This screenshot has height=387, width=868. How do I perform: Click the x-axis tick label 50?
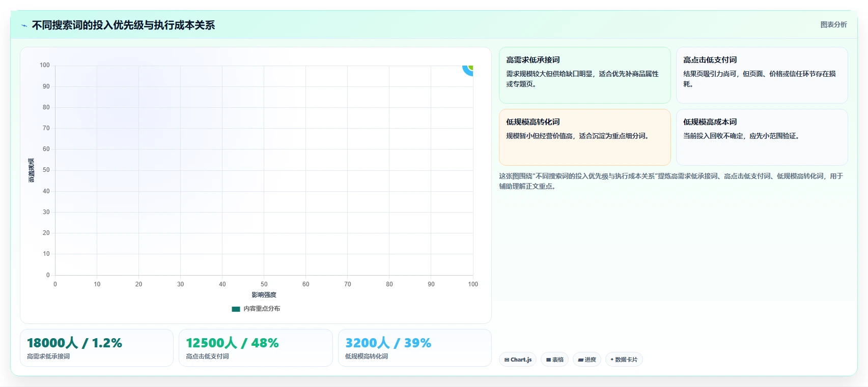click(x=264, y=284)
